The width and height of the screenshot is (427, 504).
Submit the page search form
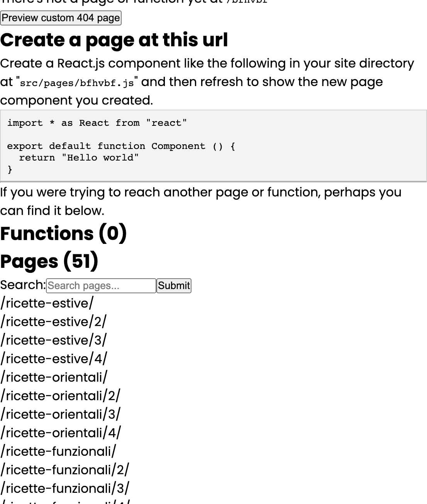(174, 286)
